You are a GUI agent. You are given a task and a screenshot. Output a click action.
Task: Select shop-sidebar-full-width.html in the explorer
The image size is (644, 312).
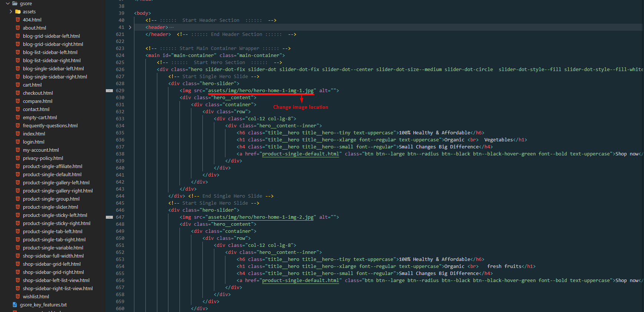tap(53, 256)
